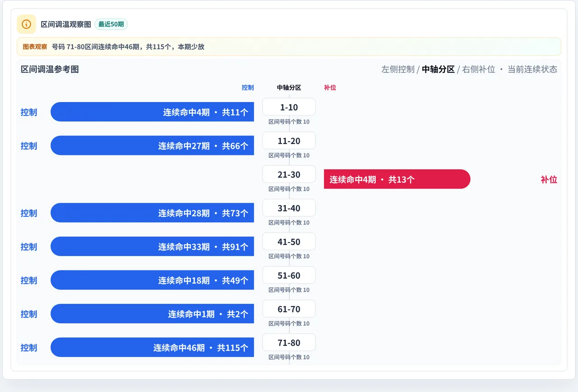
Task: Select the 31-40 range box
Action: (289, 208)
